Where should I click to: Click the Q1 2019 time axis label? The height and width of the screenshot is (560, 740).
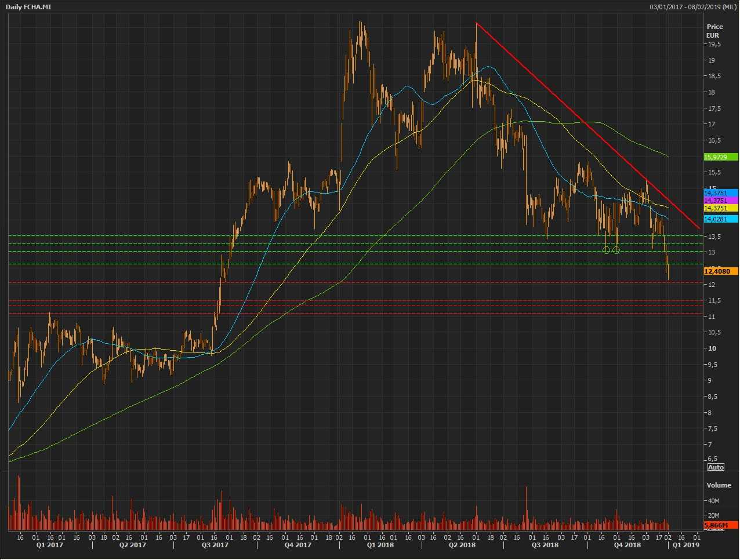(685, 546)
